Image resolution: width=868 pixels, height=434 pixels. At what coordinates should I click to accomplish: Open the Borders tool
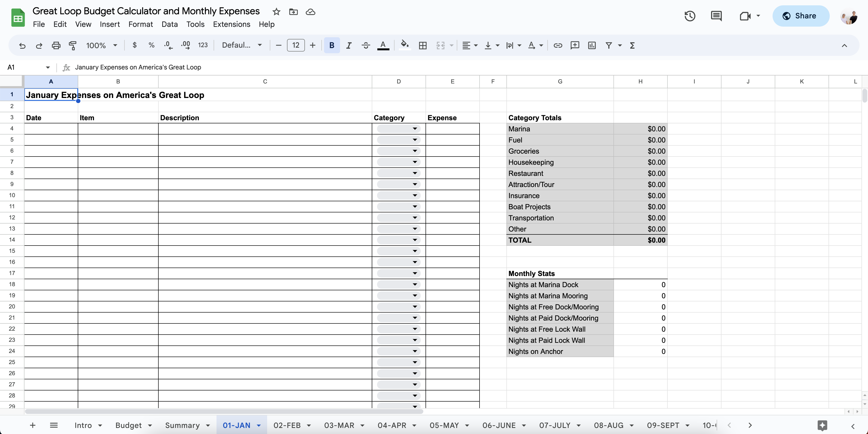coord(423,45)
